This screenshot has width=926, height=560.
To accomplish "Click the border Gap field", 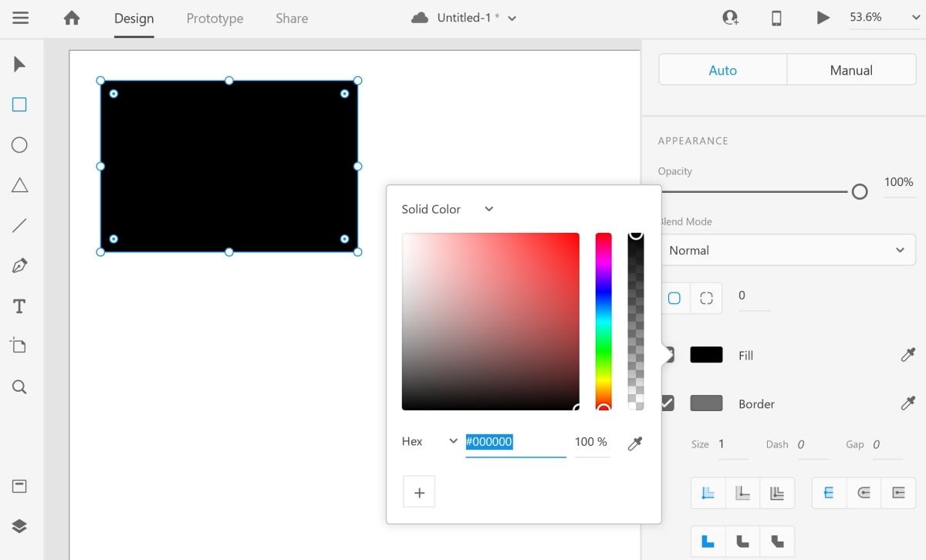I will tap(887, 445).
